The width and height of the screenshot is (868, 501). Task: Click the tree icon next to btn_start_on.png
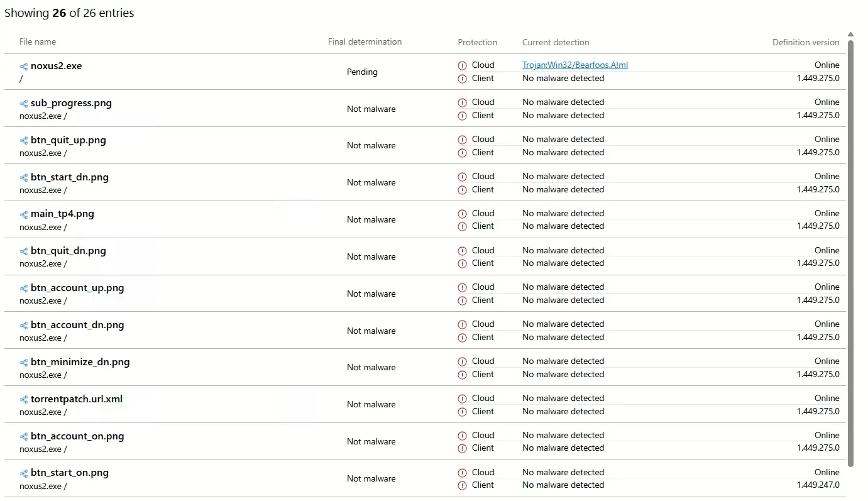tap(24, 473)
